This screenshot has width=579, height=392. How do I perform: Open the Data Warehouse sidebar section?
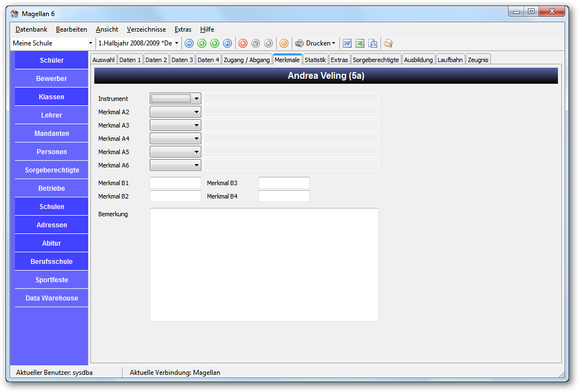tap(52, 298)
